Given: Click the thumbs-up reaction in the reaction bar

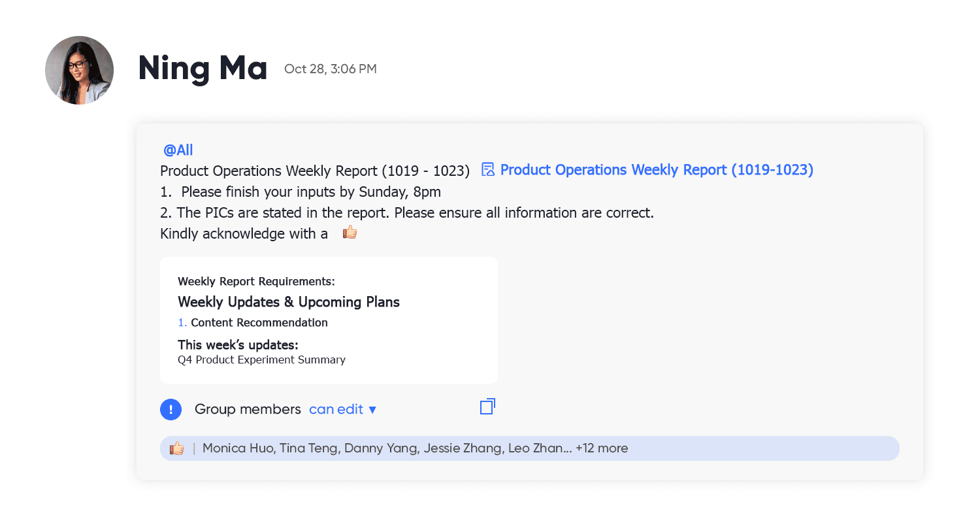Looking at the screenshot, I should coord(176,448).
